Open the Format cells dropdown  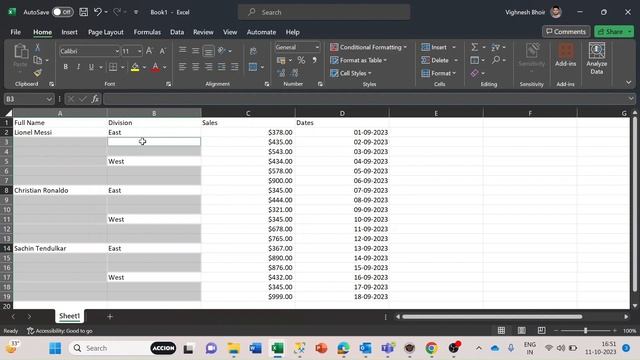(x=438, y=73)
